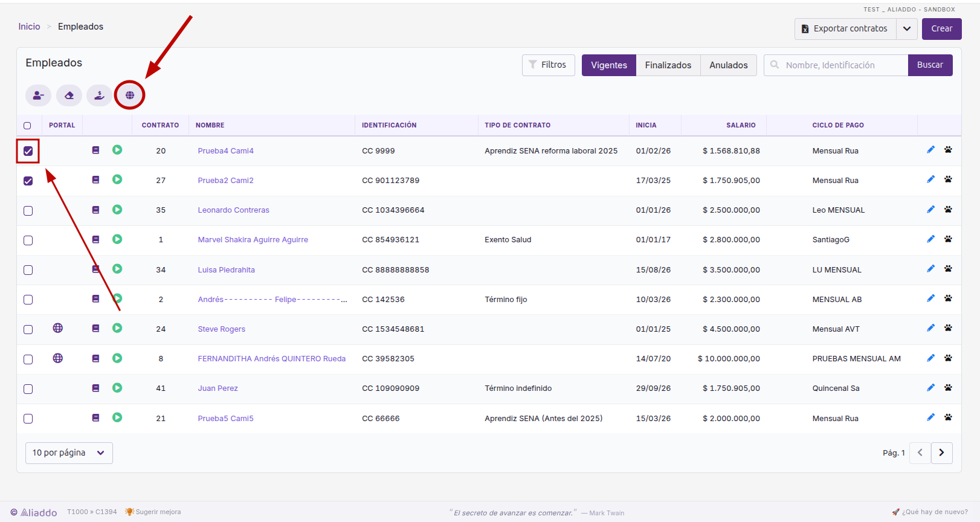980x522 pixels.
Task: Open employee link Luisa Piedrahita
Action: coord(226,269)
